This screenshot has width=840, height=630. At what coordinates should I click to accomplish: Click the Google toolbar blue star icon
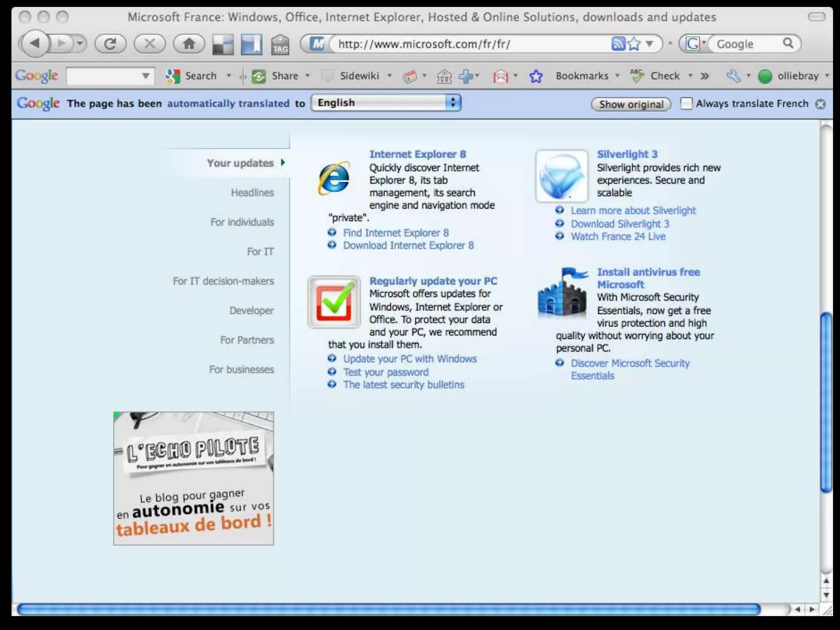[536, 76]
